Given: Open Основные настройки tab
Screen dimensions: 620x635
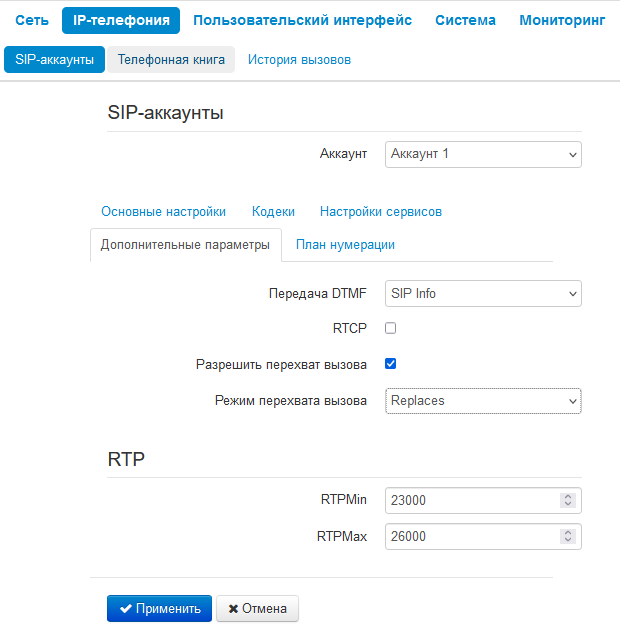Looking at the screenshot, I should [x=163, y=211].
